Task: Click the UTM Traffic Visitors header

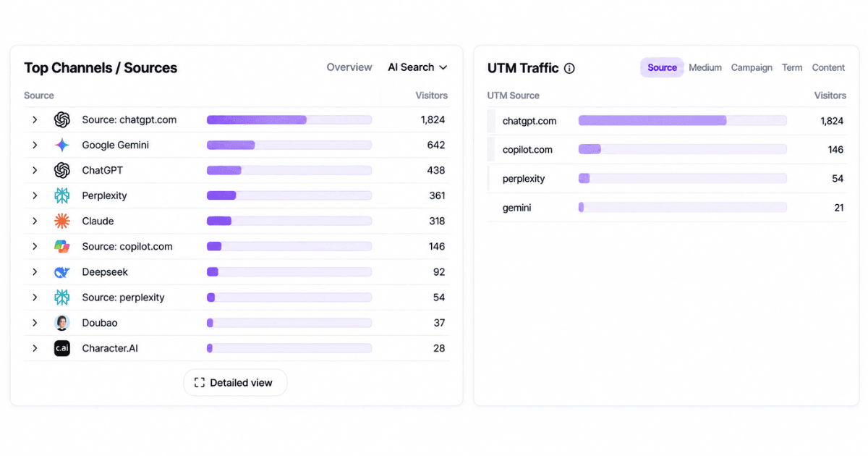Action: pyautogui.click(x=830, y=96)
